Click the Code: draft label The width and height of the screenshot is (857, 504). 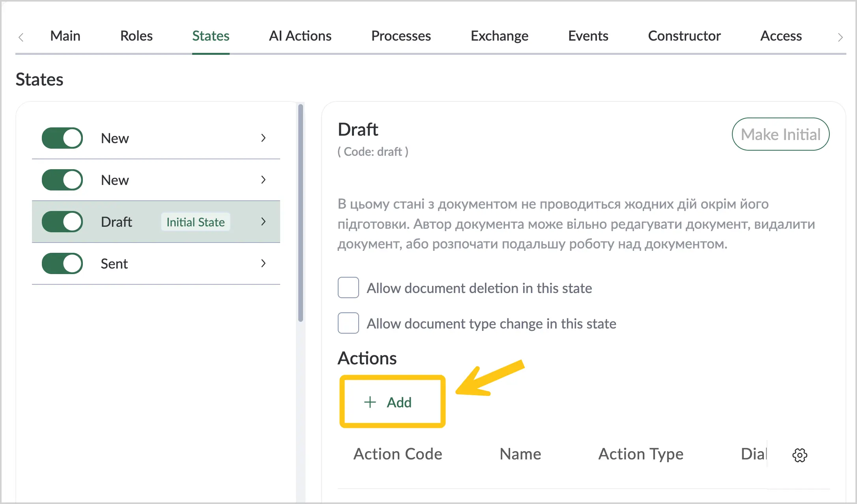point(373,152)
